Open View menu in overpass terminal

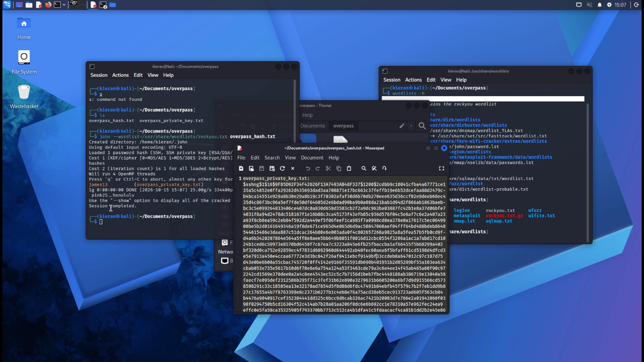tap(153, 75)
